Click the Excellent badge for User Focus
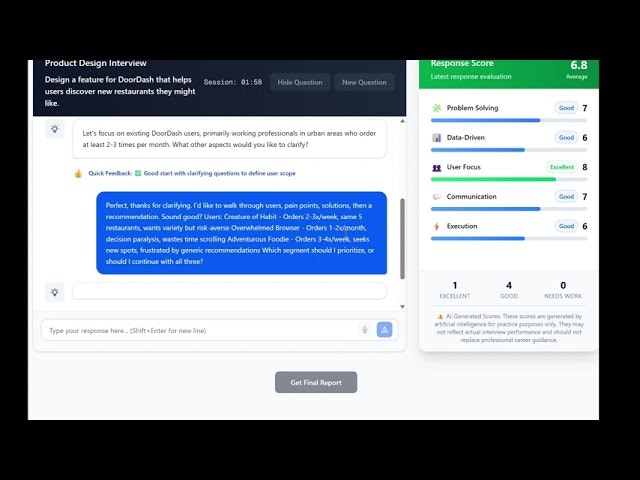640x480 pixels. pos(562,167)
